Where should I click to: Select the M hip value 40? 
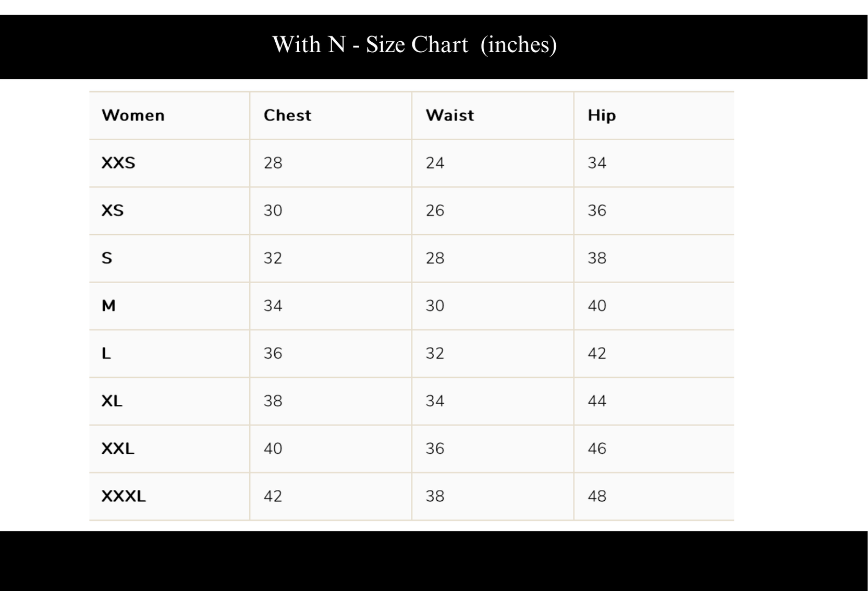click(x=597, y=306)
